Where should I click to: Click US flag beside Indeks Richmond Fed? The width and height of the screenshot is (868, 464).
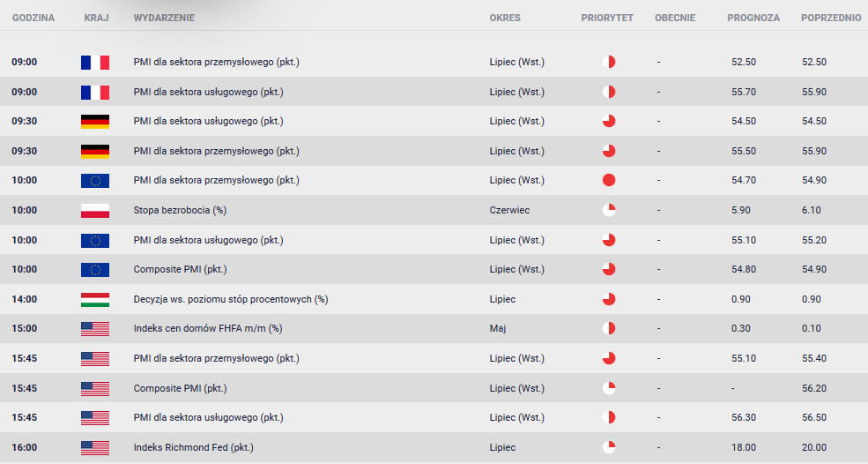[94, 447]
